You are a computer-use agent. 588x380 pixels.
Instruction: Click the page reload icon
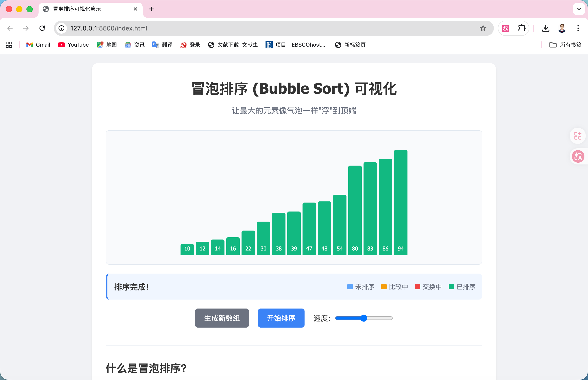pos(42,28)
